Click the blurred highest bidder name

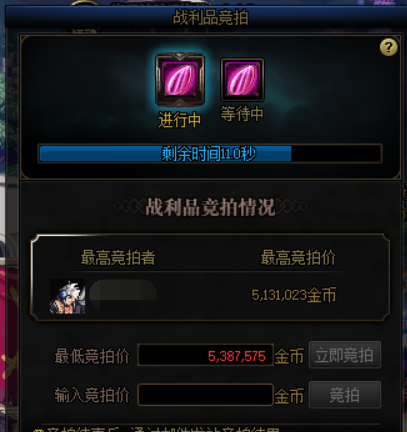pyautogui.click(x=123, y=294)
